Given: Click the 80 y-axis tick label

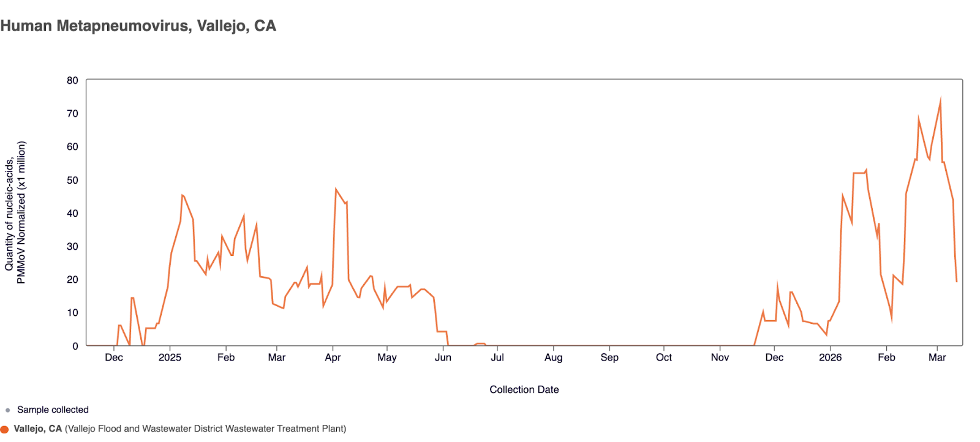Looking at the screenshot, I should click(73, 81).
